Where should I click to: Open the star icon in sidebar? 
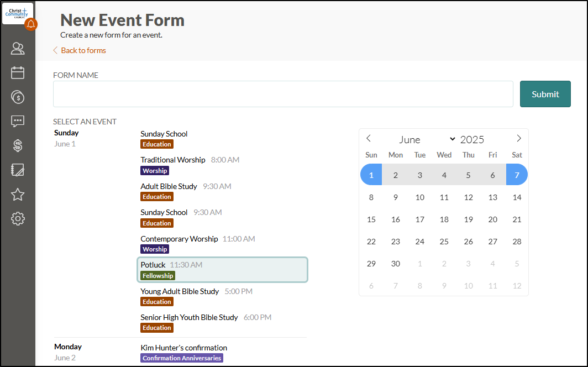pos(18,195)
